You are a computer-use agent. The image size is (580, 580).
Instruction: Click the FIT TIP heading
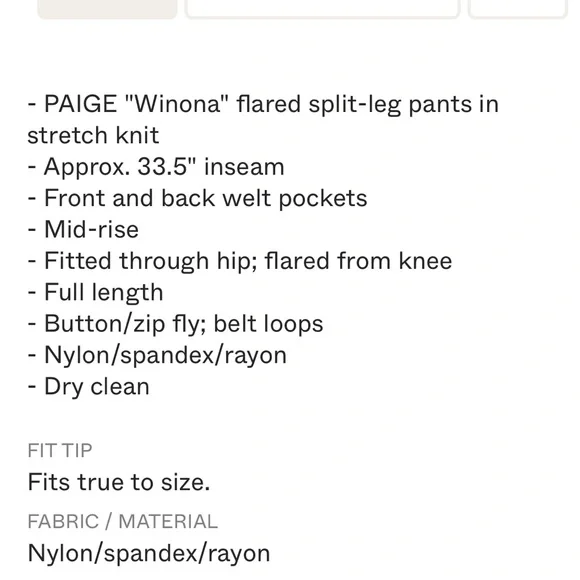tap(60, 451)
